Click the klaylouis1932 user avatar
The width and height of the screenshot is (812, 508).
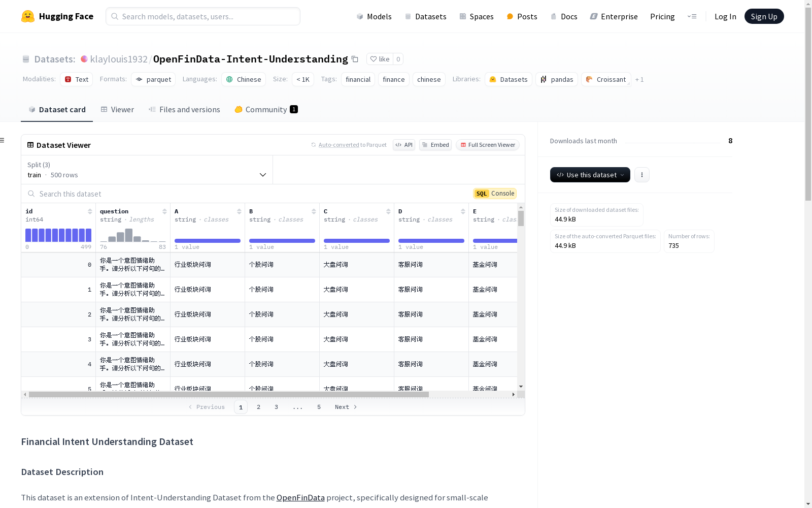point(84,59)
